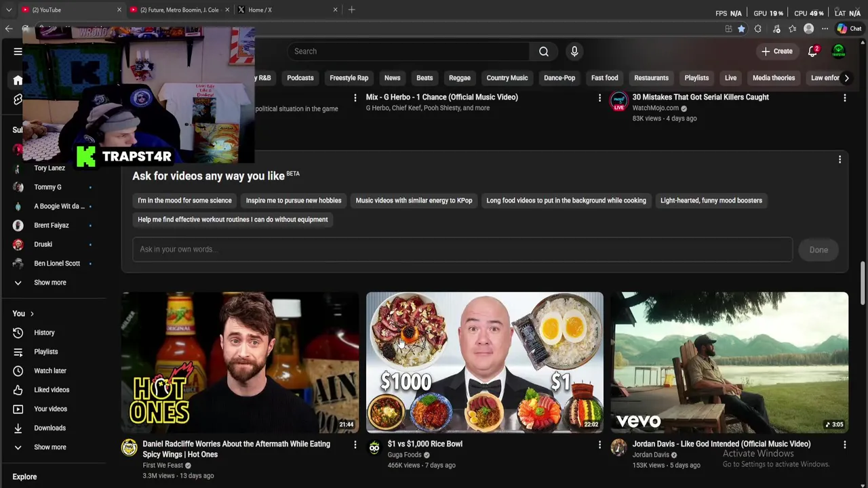Go to YouTube Home via sidebar icon

click(x=18, y=80)
